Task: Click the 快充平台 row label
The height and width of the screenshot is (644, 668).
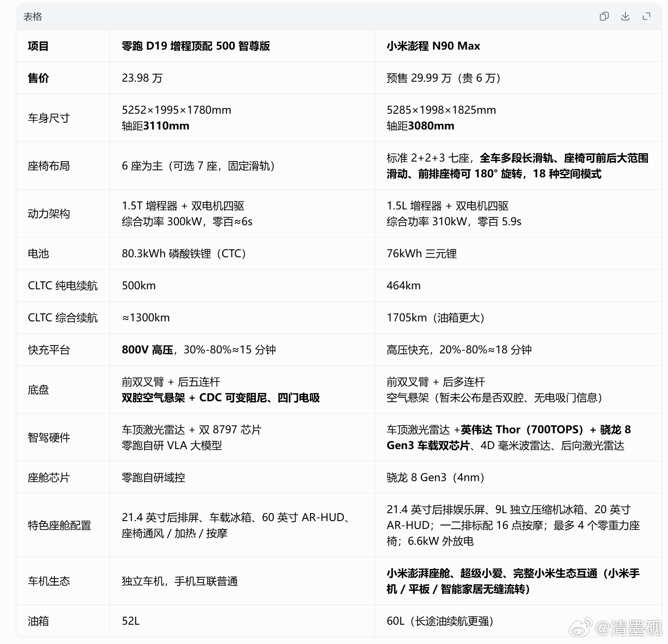Action: (49, 350)
